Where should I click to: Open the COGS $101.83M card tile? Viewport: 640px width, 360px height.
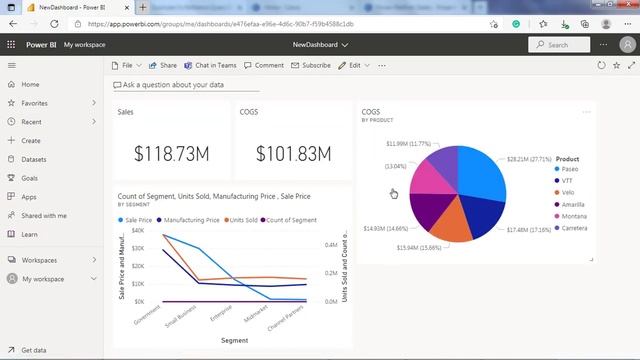pos(293,141)
